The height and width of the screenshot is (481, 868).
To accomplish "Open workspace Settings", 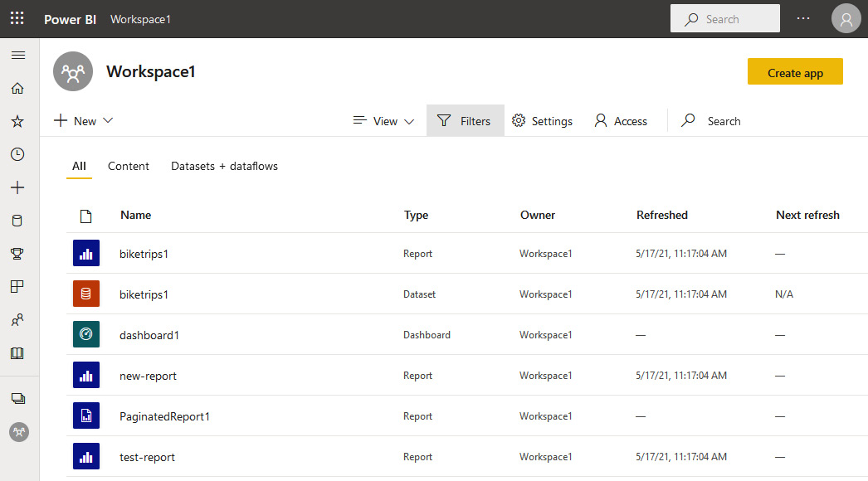I will pos(543,121).
